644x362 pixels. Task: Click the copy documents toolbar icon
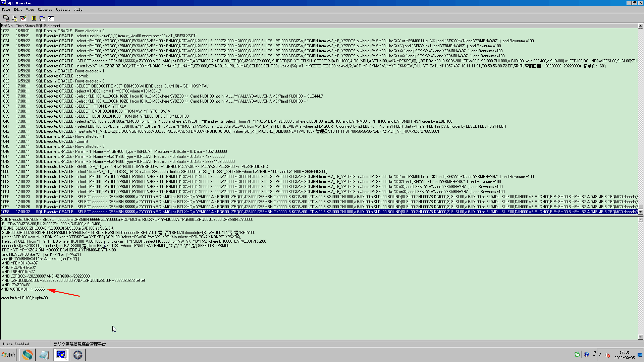(14, 18)
